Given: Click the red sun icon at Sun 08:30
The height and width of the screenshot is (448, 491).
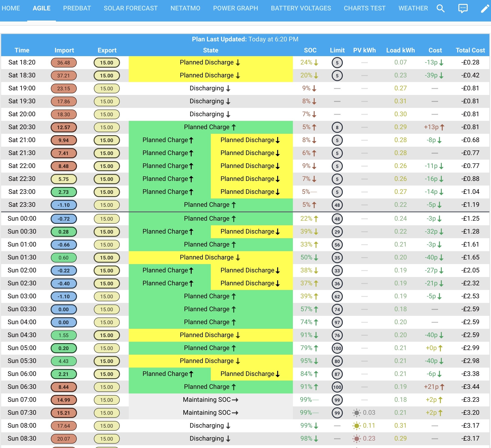Looking at the screenshot, I should tap(356, 439).
